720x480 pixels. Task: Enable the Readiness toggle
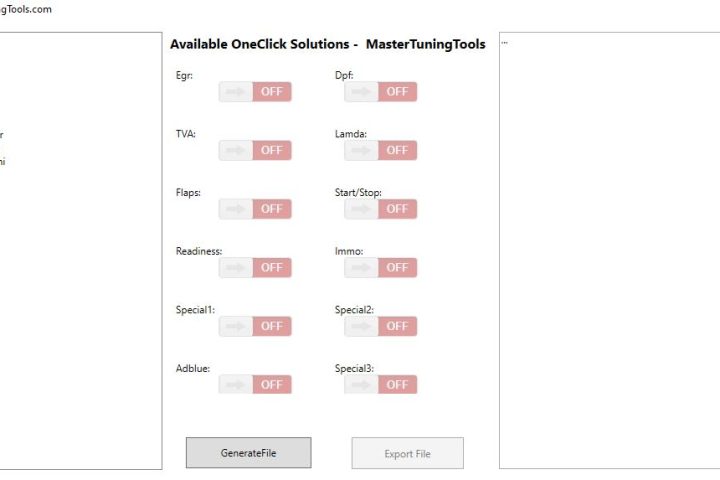pyautogui.click(x=255, y=267)
